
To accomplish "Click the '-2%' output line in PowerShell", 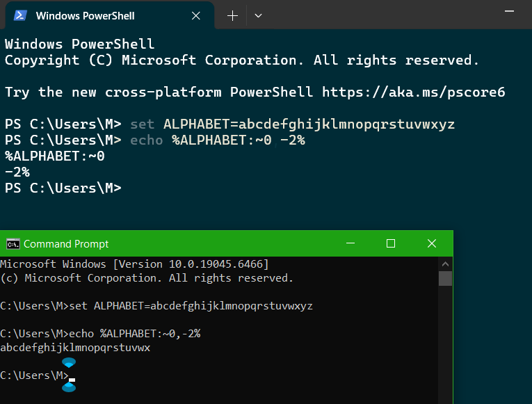I will tap(17, 172).
